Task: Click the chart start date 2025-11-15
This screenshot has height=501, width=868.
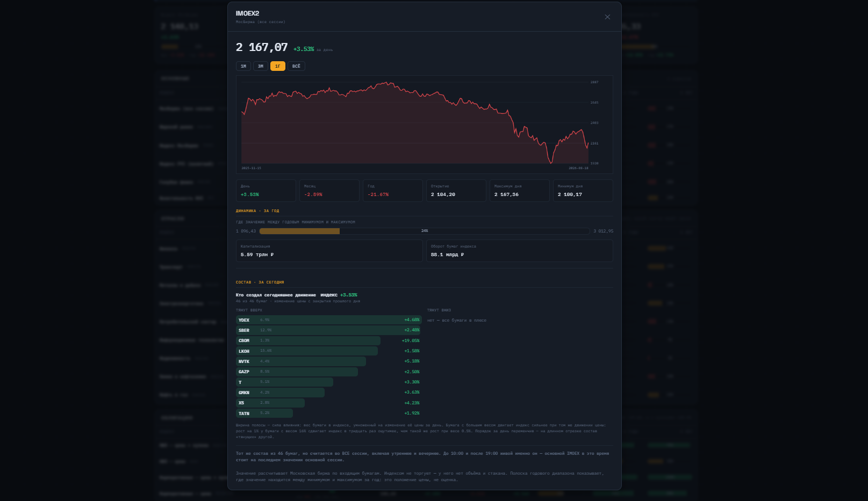Action: 251,168
